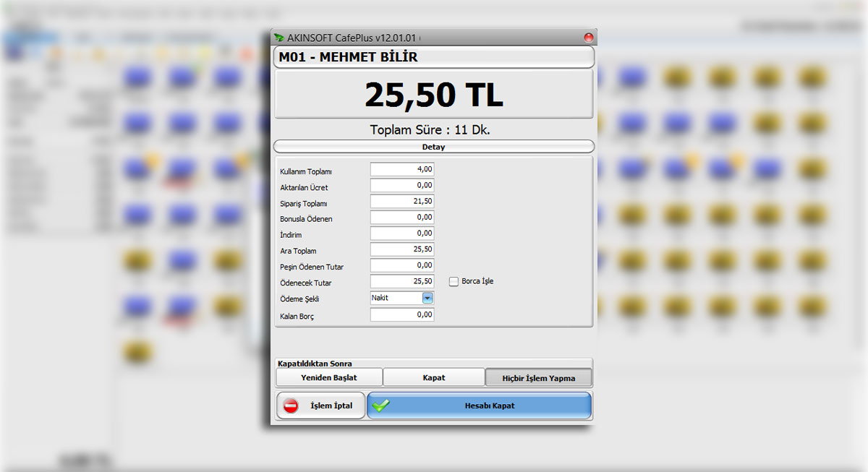Image resolution: width=868 pixels, height=472 pixels.
Task: Click the red close icon on the dialog
Action: [587, 36]
